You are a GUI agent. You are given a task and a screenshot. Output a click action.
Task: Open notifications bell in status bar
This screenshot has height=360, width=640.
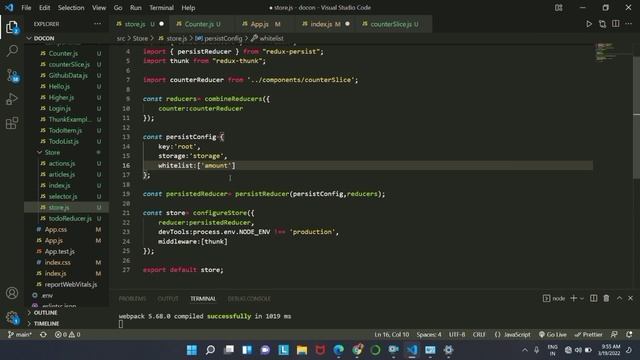(x=629, y=334)
